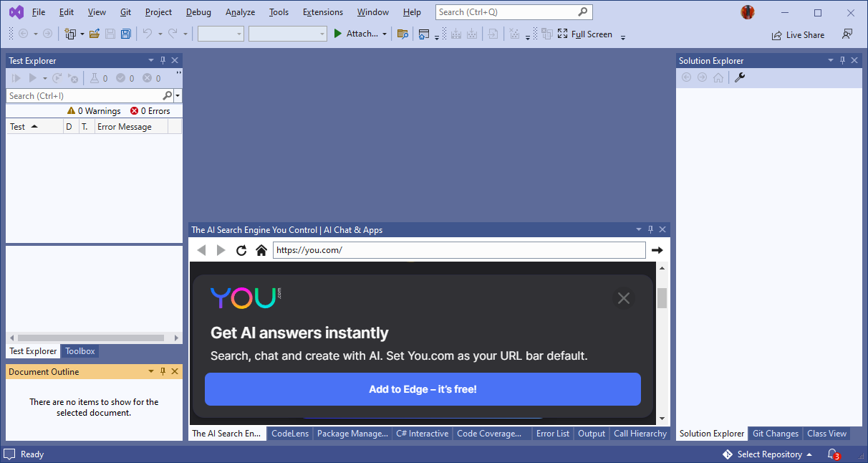Viewport: 868px width, 463px height.
Task: Expand the Test Explorer search options dropdown
Action: 176,95
